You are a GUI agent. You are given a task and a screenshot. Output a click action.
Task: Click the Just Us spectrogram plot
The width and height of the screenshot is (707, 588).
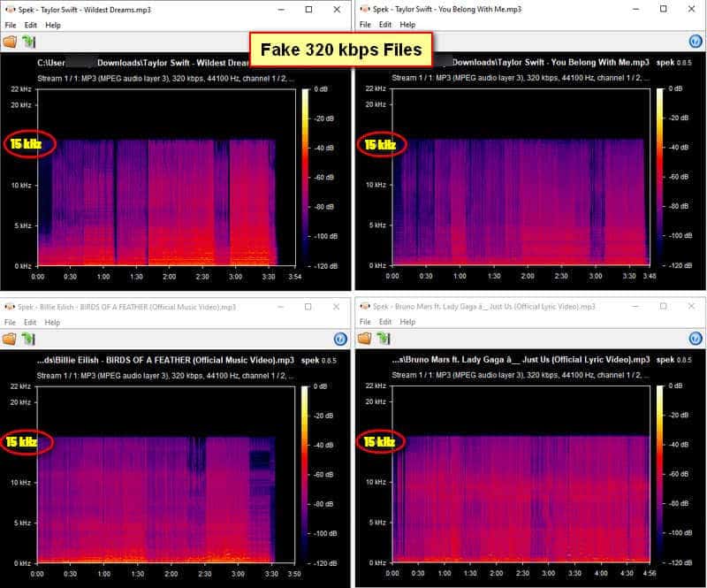coord(521,474)
